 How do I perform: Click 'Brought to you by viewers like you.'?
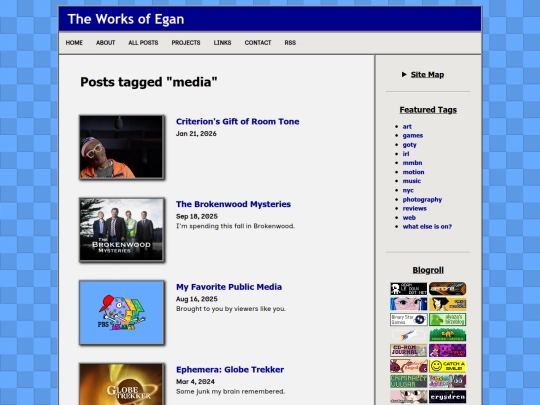click(231, 309)
